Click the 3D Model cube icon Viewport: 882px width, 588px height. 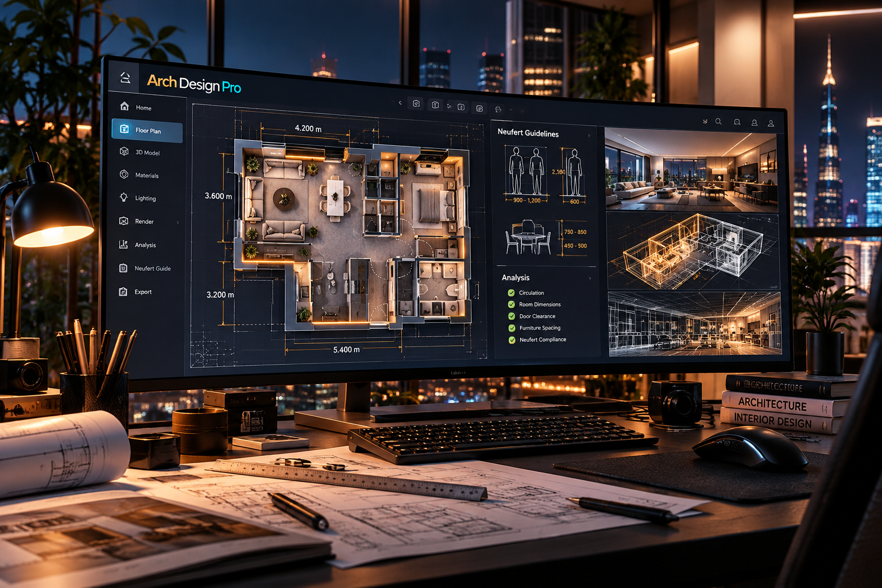tap(124, 152)
